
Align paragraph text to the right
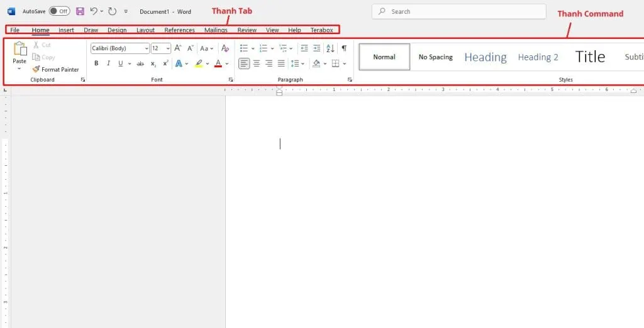point(269,63)
